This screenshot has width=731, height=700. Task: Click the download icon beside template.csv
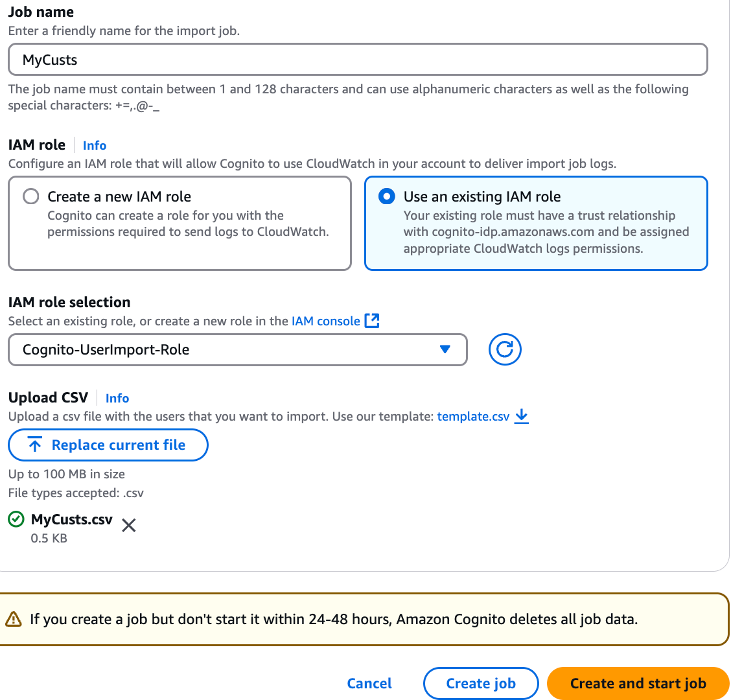(x=521, y=417)
